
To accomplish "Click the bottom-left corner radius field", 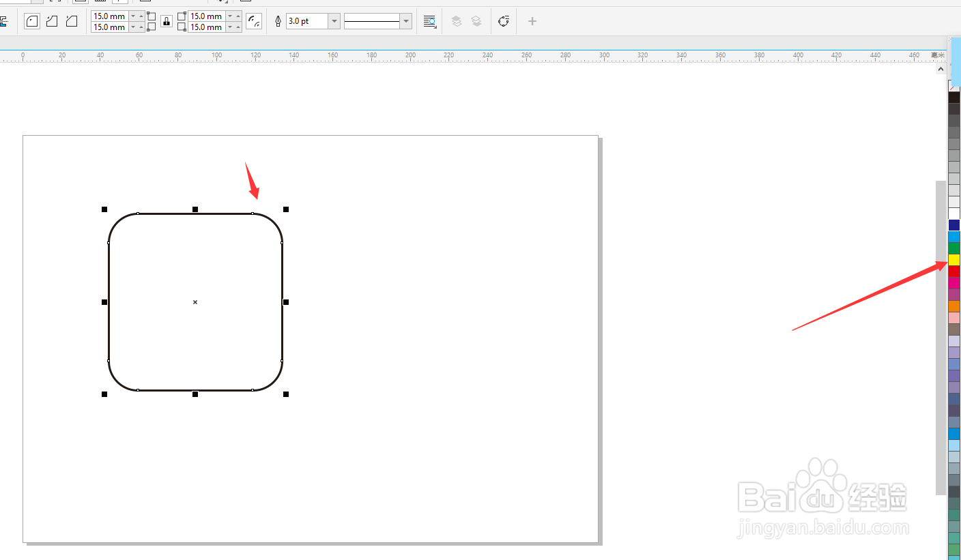I will click(109, 27).
